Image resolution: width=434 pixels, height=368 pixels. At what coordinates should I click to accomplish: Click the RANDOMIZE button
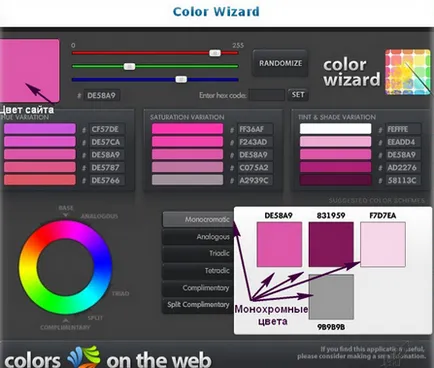pos(280,63)
